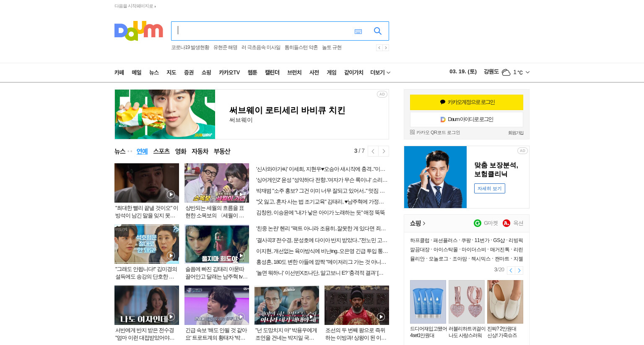Image resolution: width=644 pixels, height=345 pixels.
Task: Click the 쿠팡 shopping link
Action: [x=466, y=240]
